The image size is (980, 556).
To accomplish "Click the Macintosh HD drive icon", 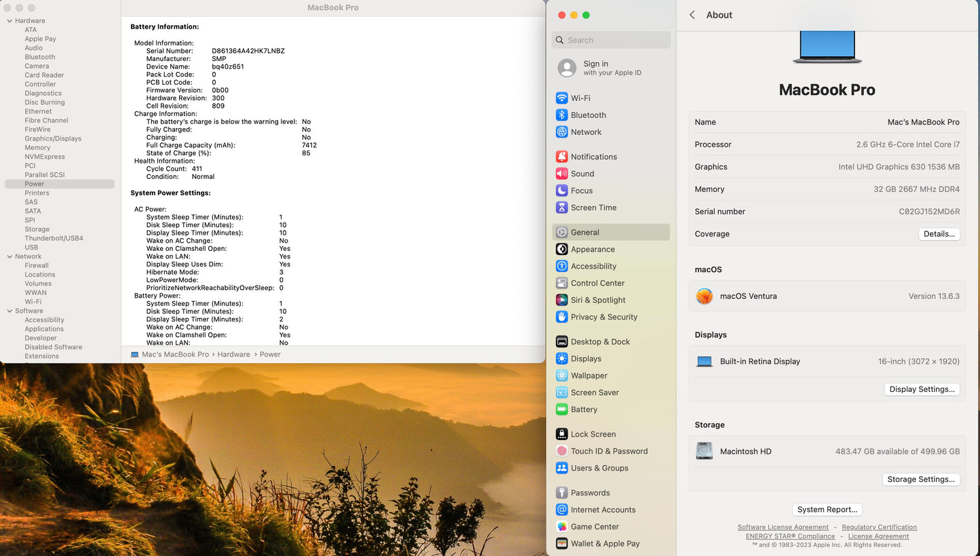I will [x=704, y=451].
